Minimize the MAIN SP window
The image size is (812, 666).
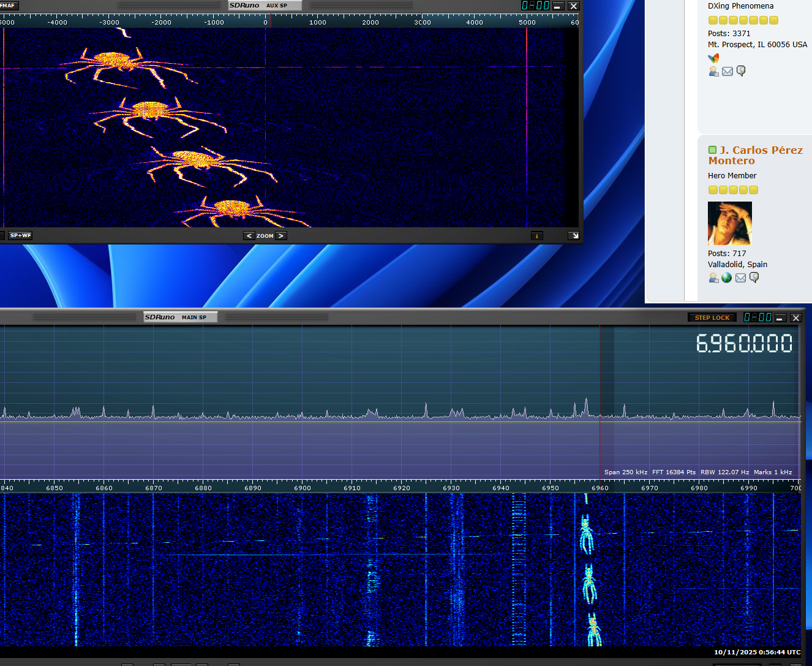tap(780, 317)
